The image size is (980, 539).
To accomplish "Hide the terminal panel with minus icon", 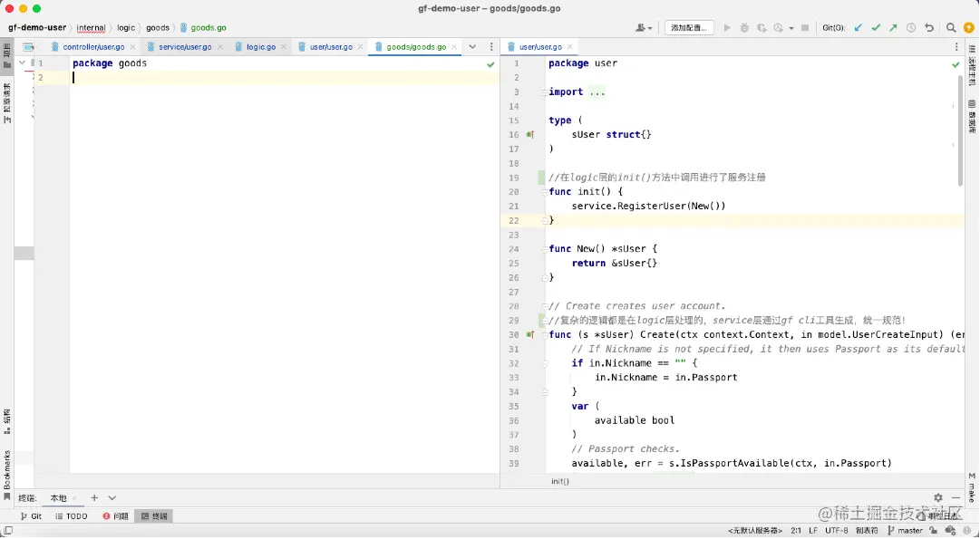I will [x=956, y=497].
